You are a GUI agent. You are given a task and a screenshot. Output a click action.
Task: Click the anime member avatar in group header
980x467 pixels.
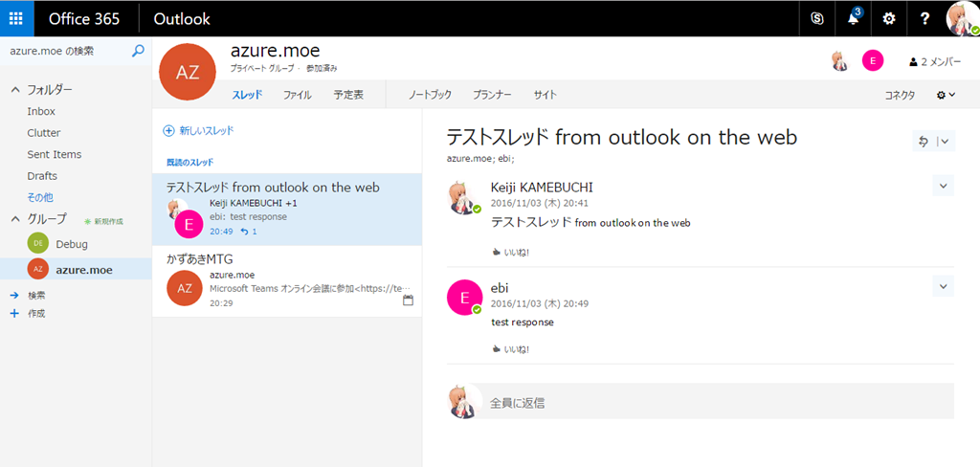point(841,60)
